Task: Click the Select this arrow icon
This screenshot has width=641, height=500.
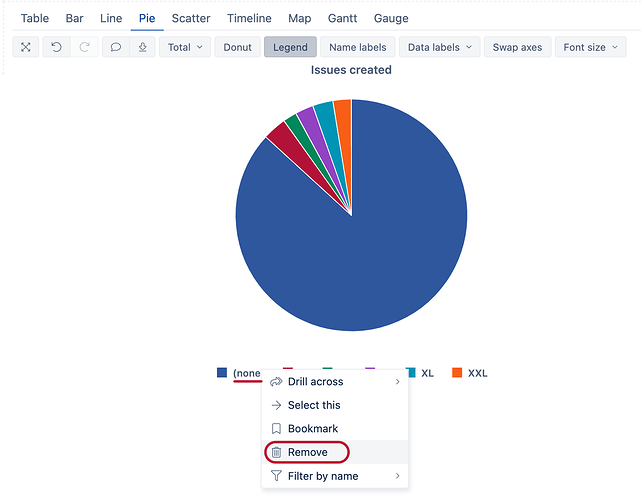Action: click(x=276, y=405)
